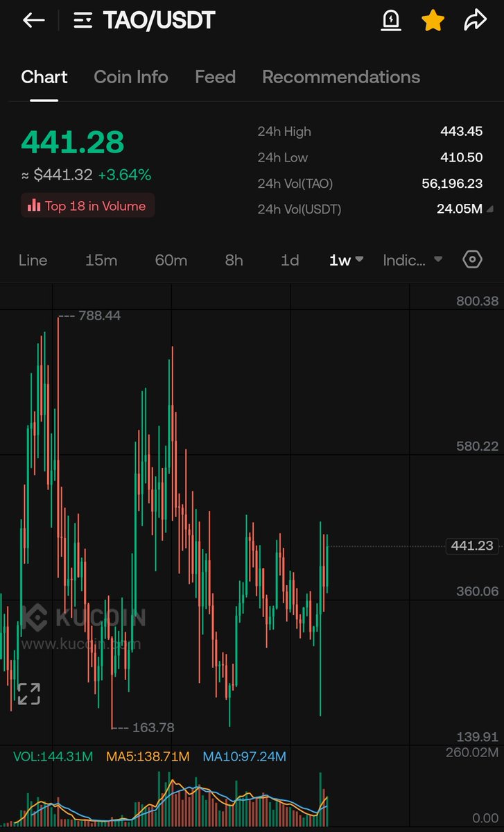Select the 60m timeframe
The image size is (504, 832).
click(x=171, y=260)
